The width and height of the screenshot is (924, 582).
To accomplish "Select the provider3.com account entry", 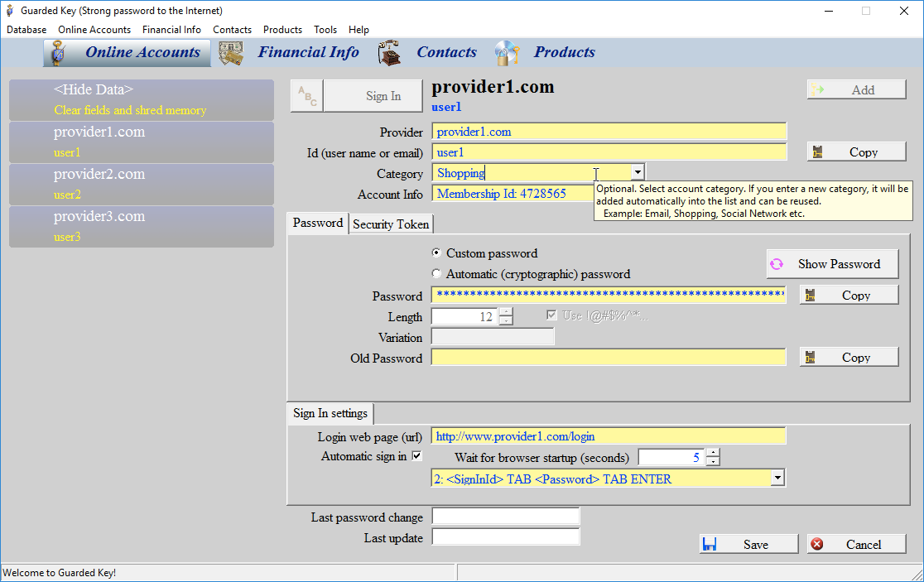I will [142, 227].
